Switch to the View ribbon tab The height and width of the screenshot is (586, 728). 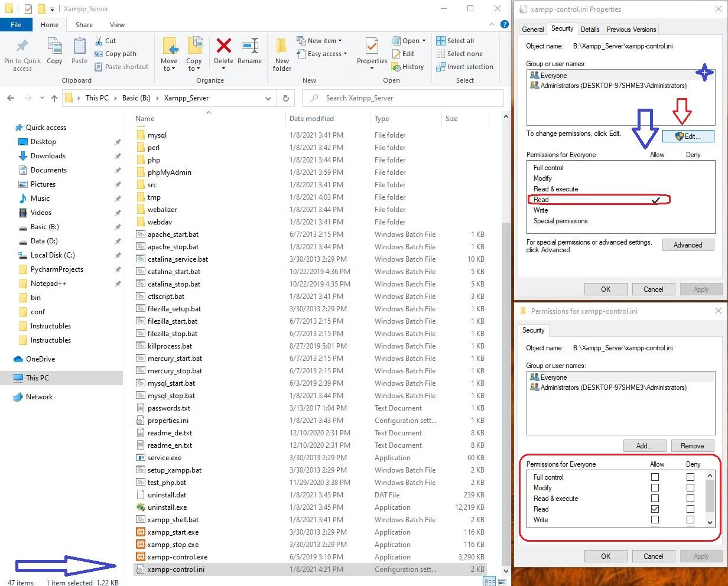click(x=117, y=25)
